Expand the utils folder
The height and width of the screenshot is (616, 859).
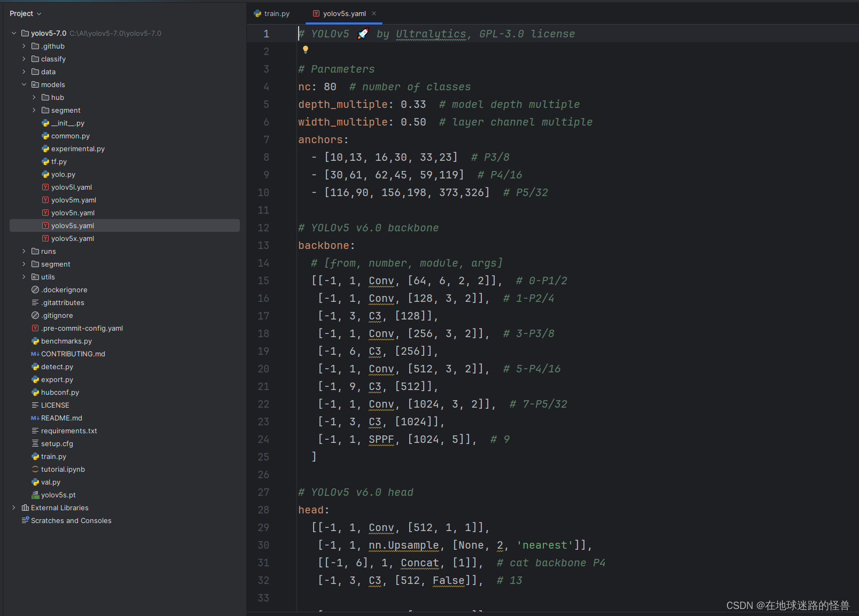[24, 277]
